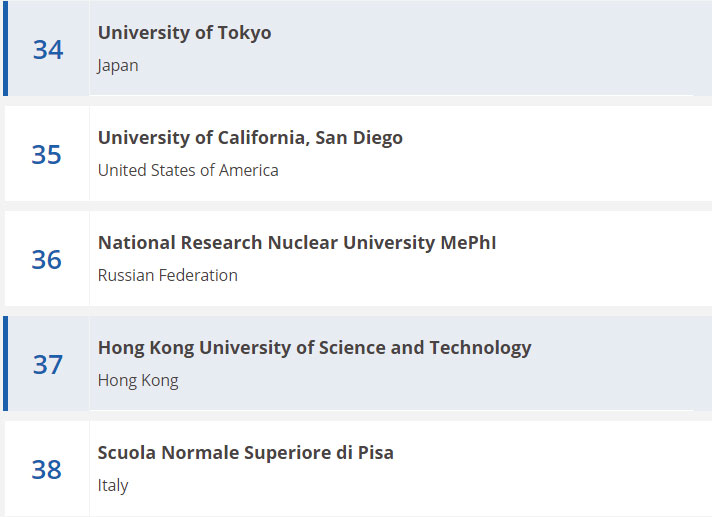712x517 pixels.
Task: Select the United States of America label
Action: point(188,170)
